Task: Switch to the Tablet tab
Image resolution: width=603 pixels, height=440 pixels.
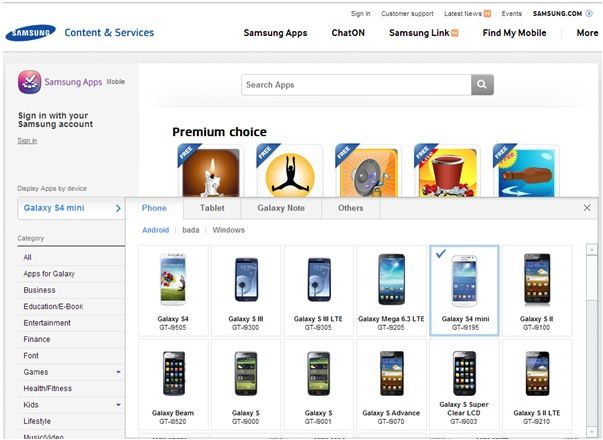Action: (212, 208)
